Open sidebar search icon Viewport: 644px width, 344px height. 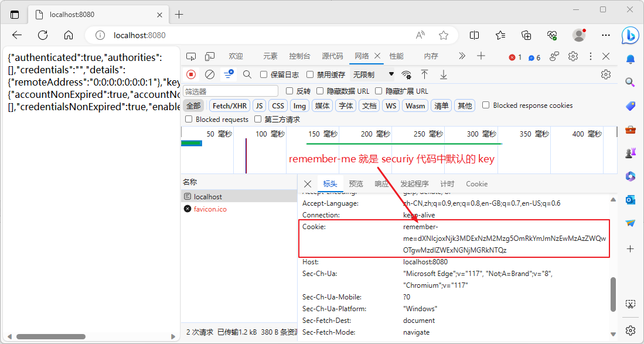coord(631,83)
